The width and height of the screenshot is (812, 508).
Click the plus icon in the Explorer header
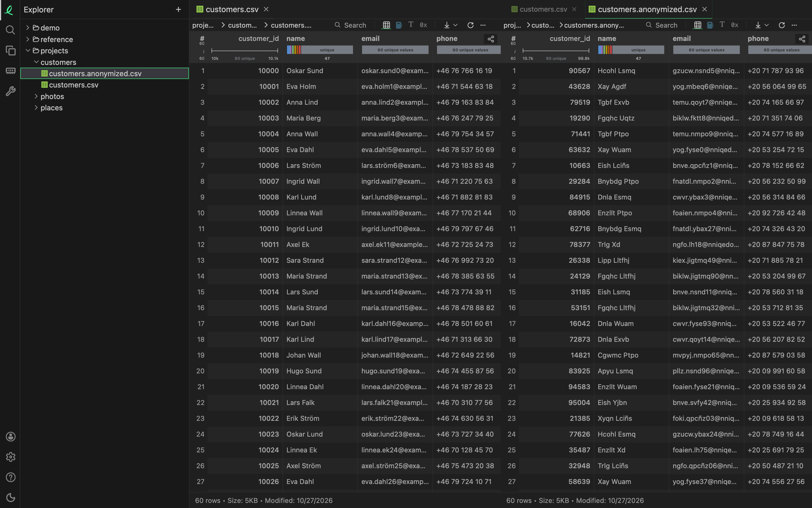[178, 9]
